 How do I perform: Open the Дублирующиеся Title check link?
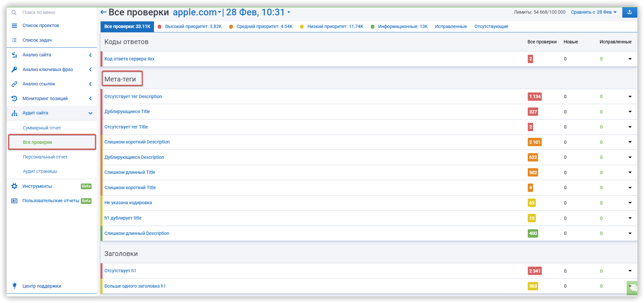[127, 112]
